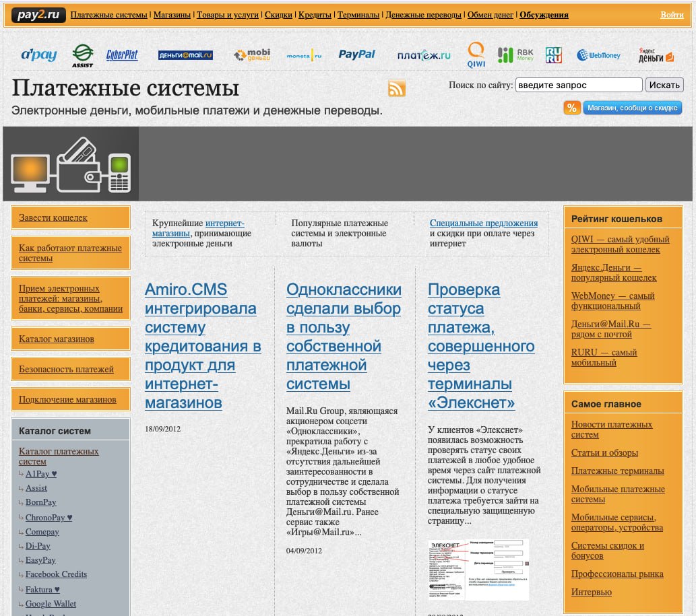
Task: Open the mobi деньги logo
Action: (252, 55)
